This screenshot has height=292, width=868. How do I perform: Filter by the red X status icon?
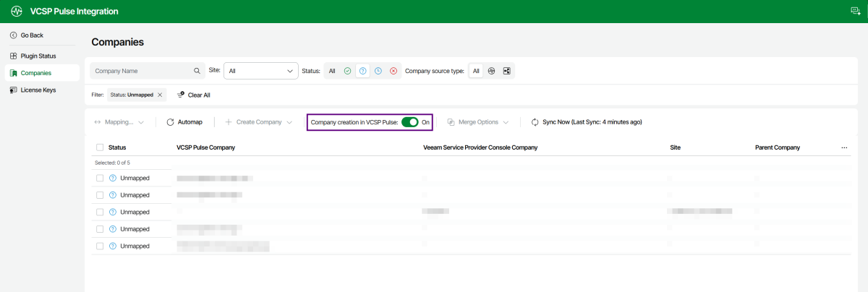pos(393,71)
